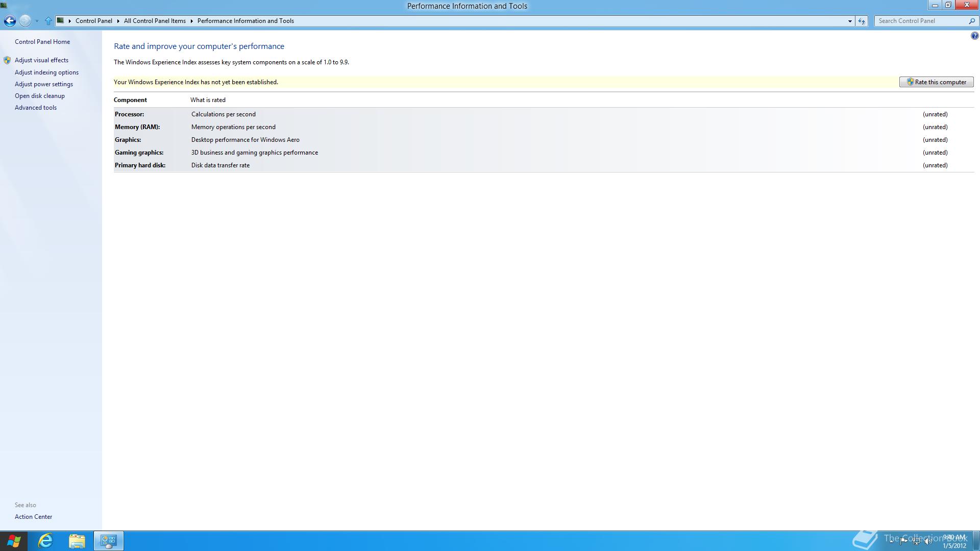This screenshot has height=551, width=980.
Task: Click '3D business and gaming graphics performance'
Action: (x=255, y=153)
